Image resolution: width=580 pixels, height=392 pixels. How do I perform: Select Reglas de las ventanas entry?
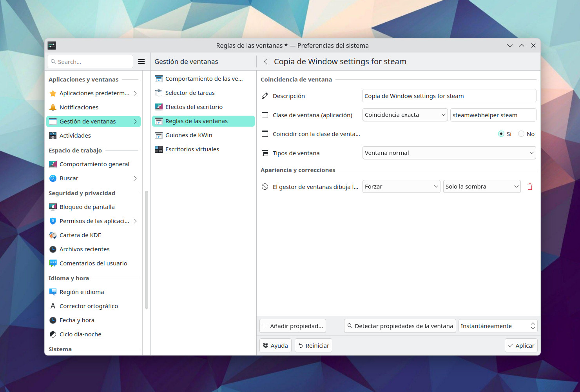coord(203,121)
